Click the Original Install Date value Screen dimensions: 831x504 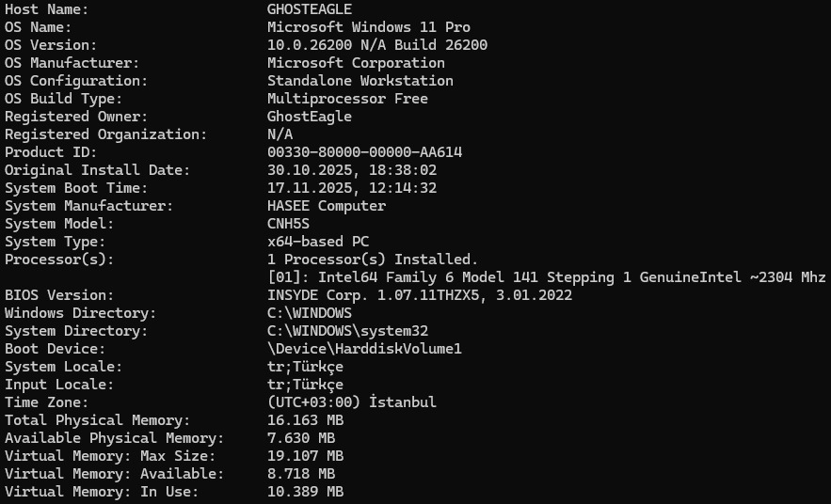(x=351, y=170)
